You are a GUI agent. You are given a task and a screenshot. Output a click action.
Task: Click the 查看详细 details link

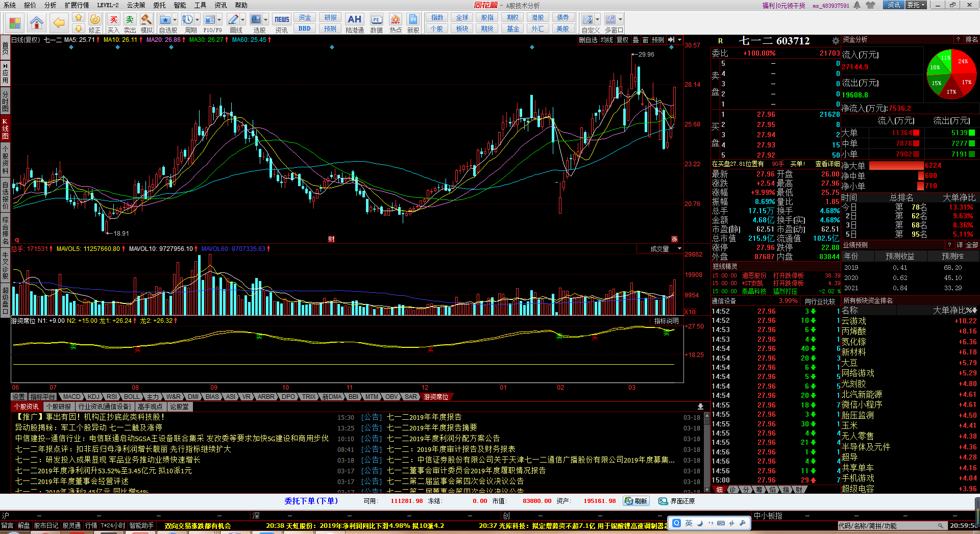pyautogui.click(x=827, y=164)
